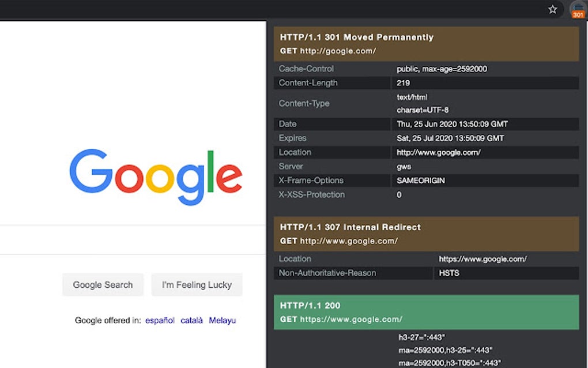Open the español language link
Image resolution: width=588 pixels, height=368 pixels.
point(160,320)
